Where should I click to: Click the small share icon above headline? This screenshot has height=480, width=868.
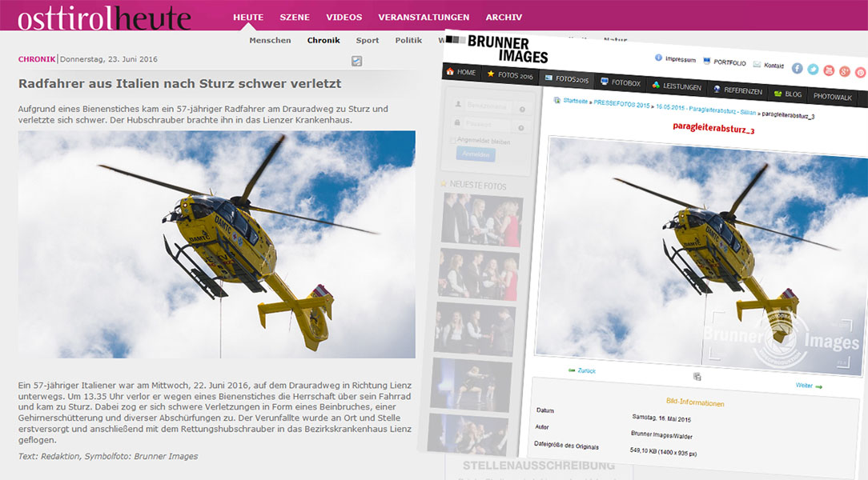356,61
